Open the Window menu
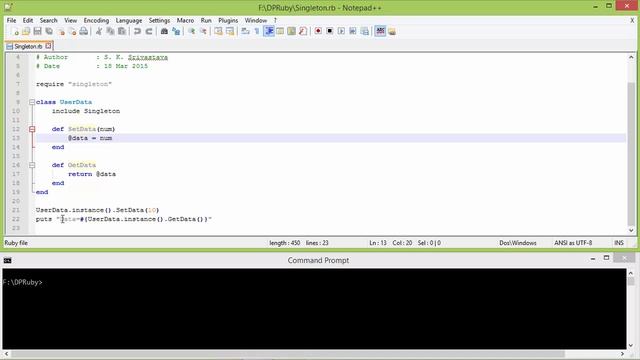The width and height of the screenshot is (640, 360). pos(256,20)
